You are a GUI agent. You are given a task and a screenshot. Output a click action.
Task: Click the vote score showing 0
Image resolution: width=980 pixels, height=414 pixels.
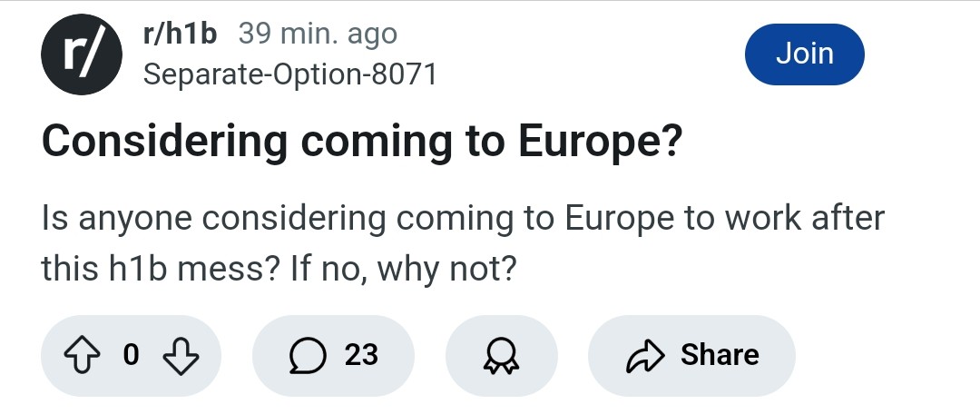click(x=131, y=355)
